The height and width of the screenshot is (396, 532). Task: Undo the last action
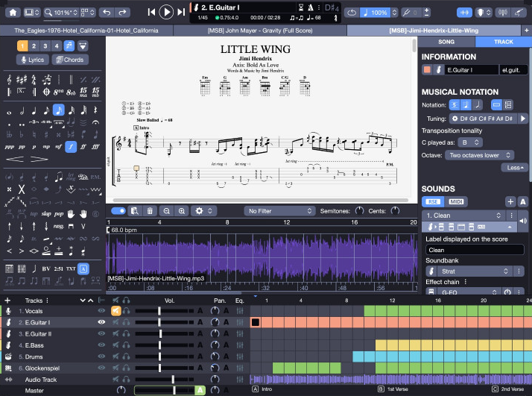[107, 13]
